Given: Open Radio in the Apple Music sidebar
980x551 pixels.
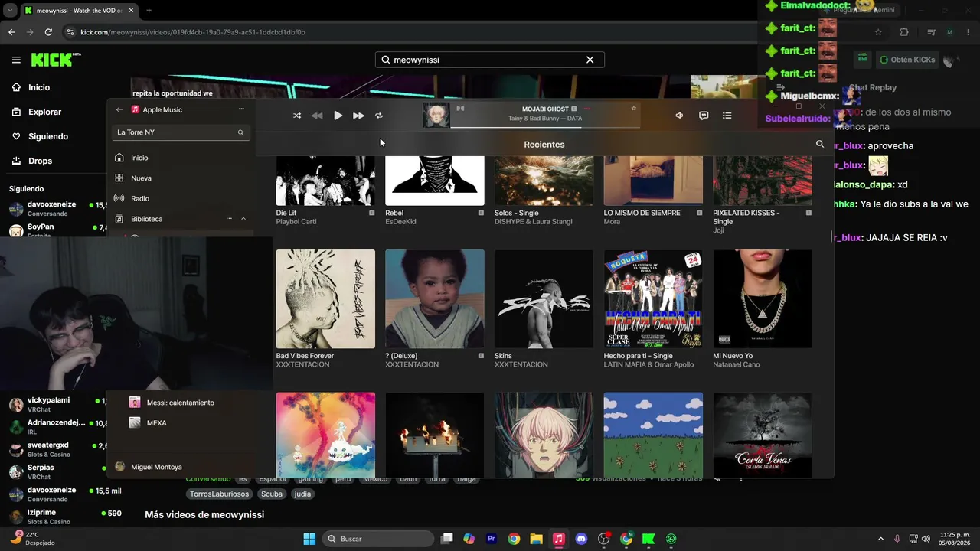Looking at the screenshot, I should [x=140, y=198].
